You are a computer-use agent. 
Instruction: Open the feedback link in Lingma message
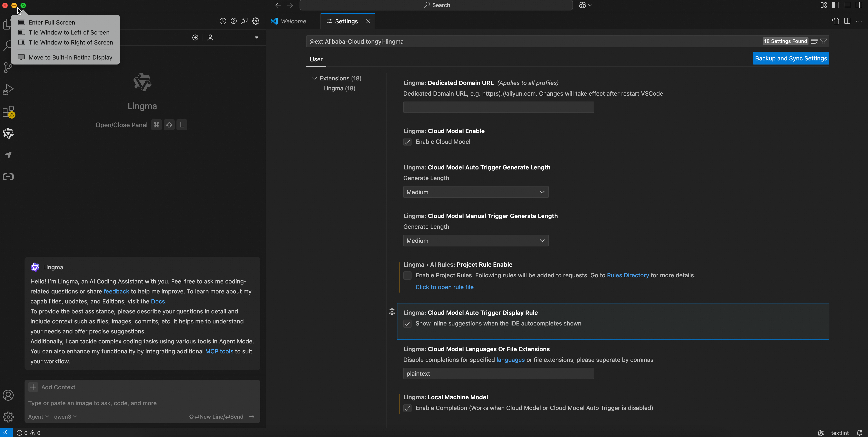(x=116, y=291)
